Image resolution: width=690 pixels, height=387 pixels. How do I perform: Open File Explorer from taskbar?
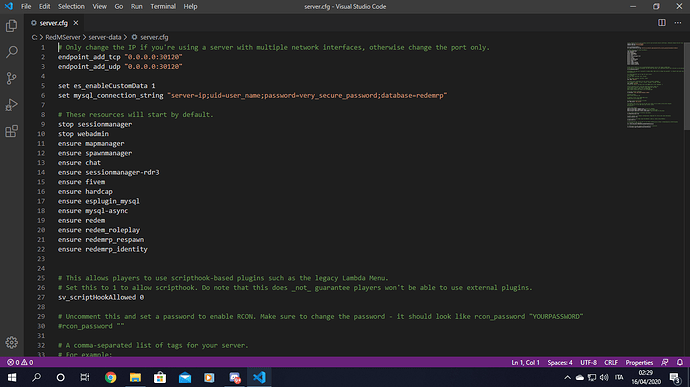pyautogui.click(x=135, y=377)
